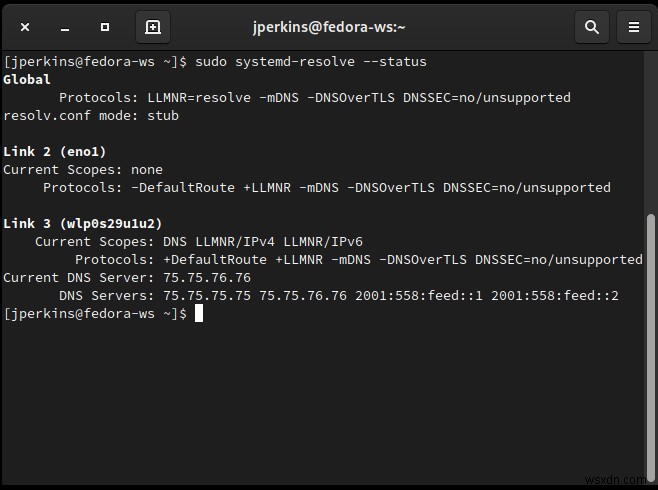Click '-DefaultRoute' in Link 2 protocols
658x490 pixels.
(x=183, y=188)
